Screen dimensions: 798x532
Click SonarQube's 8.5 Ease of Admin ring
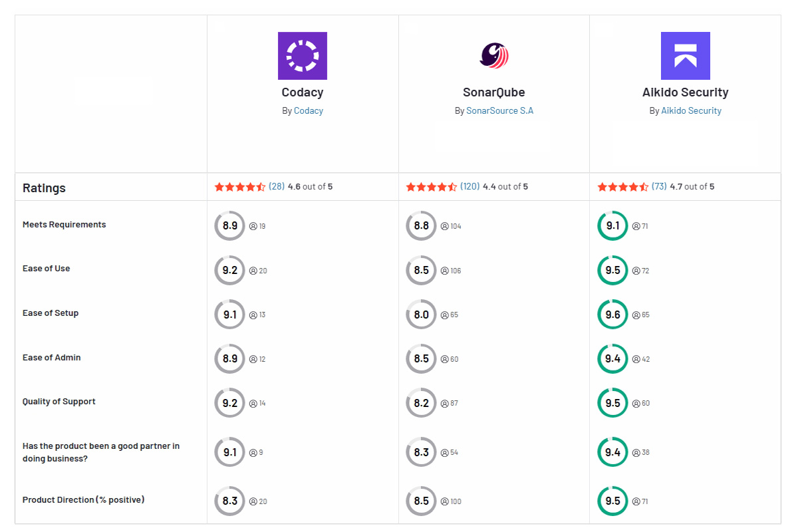point(422,359)
